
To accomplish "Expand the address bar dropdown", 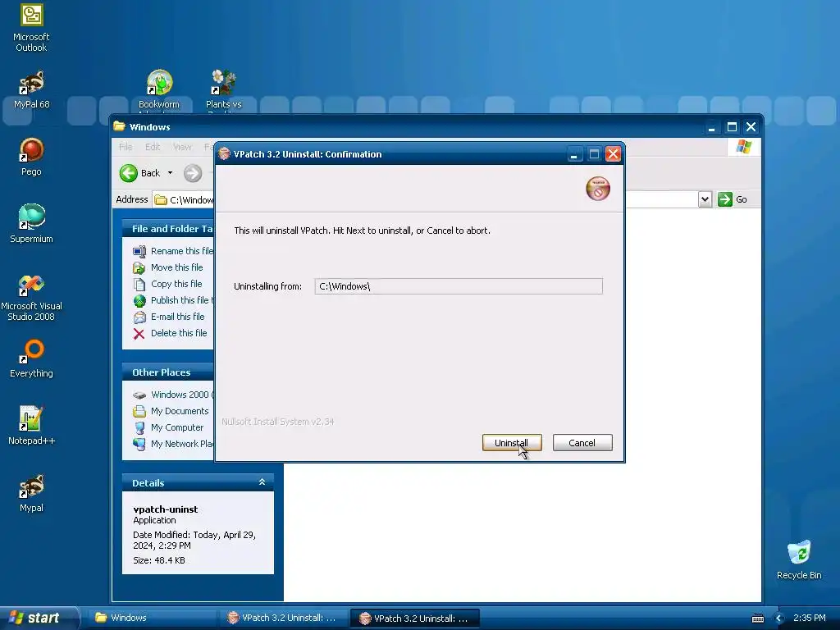I will point(705,199).
